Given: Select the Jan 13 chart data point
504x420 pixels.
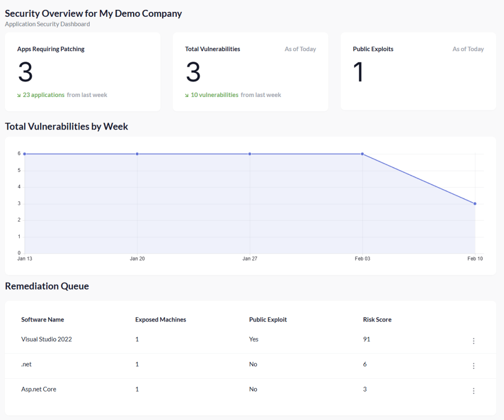Looking at the screenshot, I should click(25, 154).
